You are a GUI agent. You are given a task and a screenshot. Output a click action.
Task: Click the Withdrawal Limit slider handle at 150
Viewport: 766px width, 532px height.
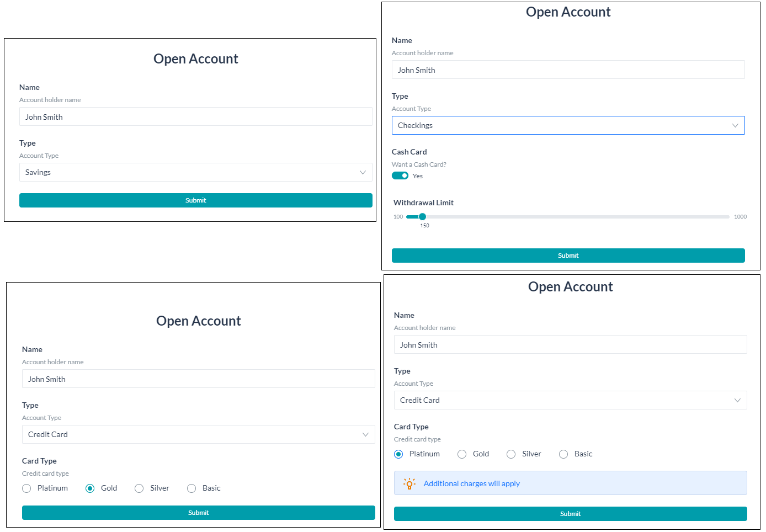(422, 217)
